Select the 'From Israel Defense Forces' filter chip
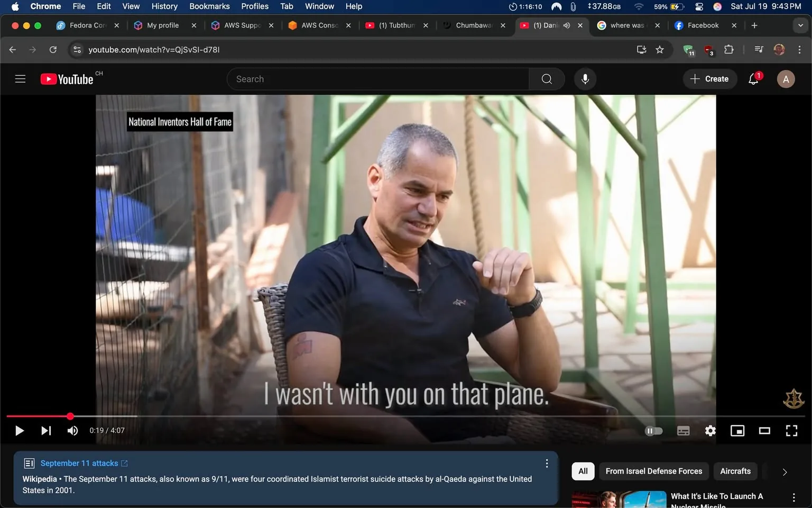812x508 pixels. tap(653, 471)
